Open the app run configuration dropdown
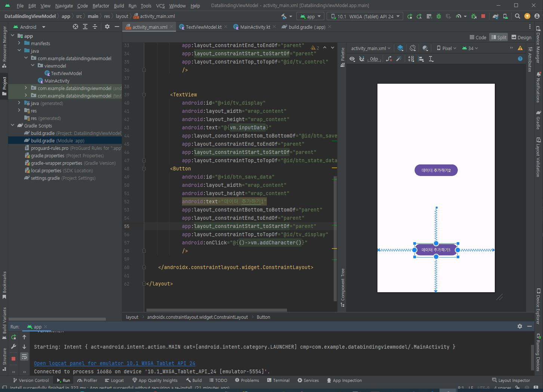 pos(311,16)
